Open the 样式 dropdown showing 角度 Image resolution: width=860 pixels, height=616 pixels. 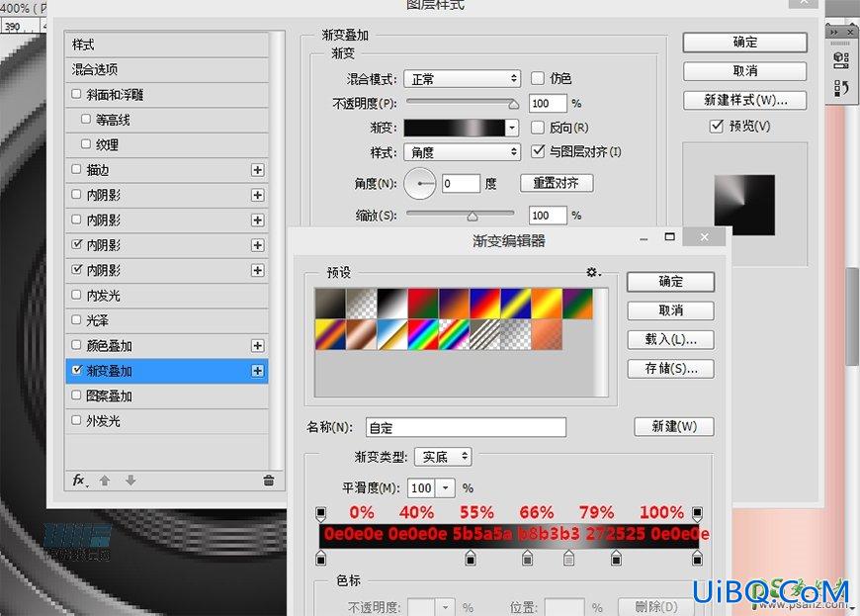pyautogui.click(x=462, y=152)
